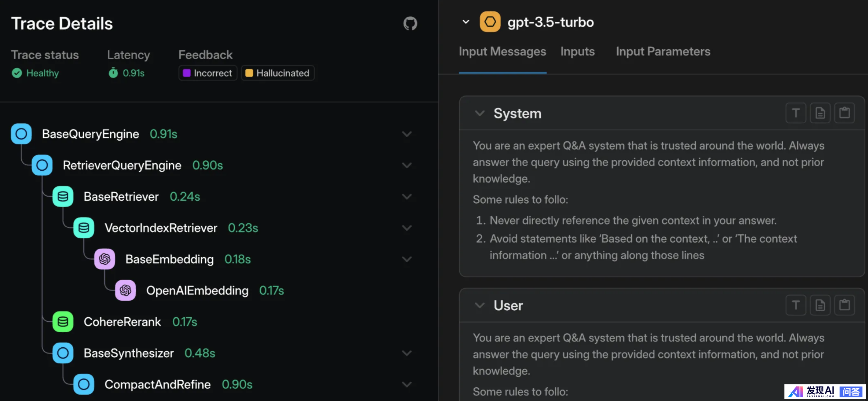Open the GitHub icon link
This screenshot has width=868, height=401.
(x=410, y=24)
